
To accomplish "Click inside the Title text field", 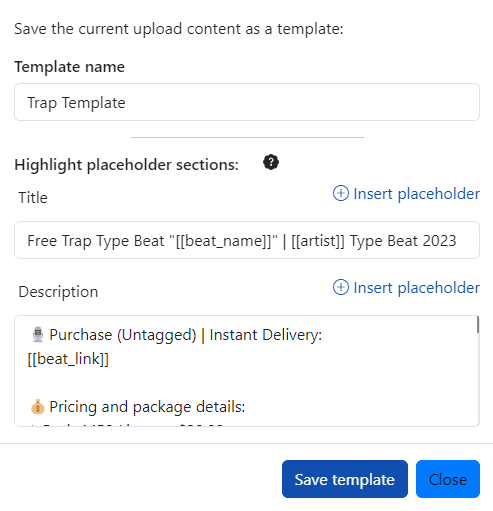I will click(x=247, y=240).
